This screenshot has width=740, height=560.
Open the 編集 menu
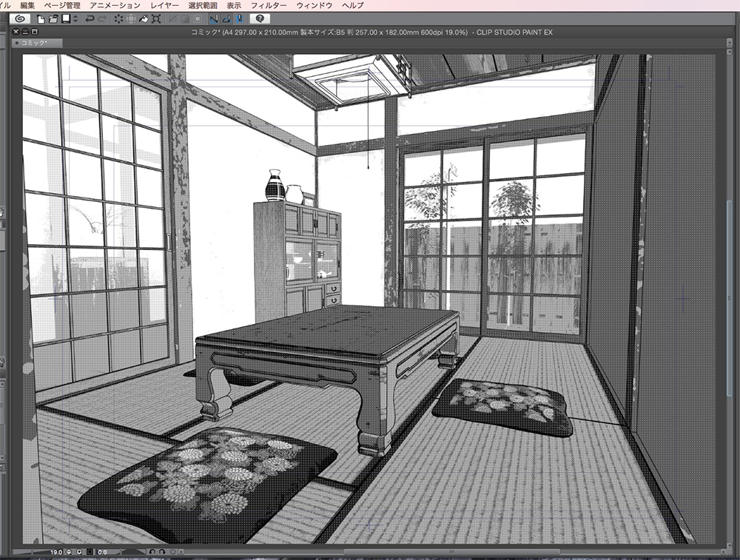[27, 5]
